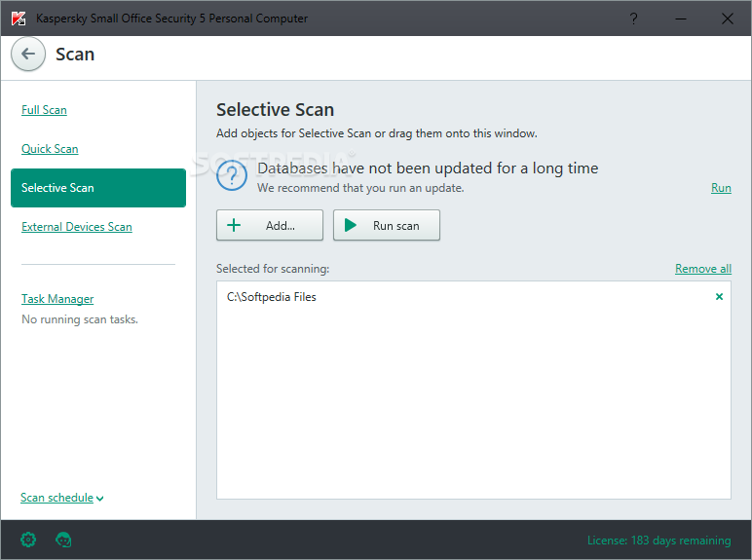
Task: Open the Full Scan section
Action: click(x=44, y=110)
